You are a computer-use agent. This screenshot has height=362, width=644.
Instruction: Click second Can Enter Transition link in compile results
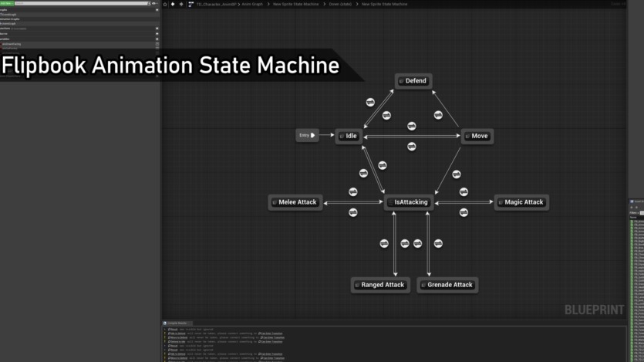point(272,338)
